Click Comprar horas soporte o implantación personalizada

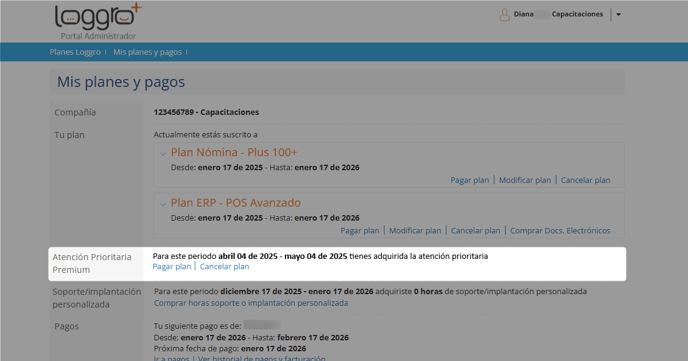(x=251, y=303)
